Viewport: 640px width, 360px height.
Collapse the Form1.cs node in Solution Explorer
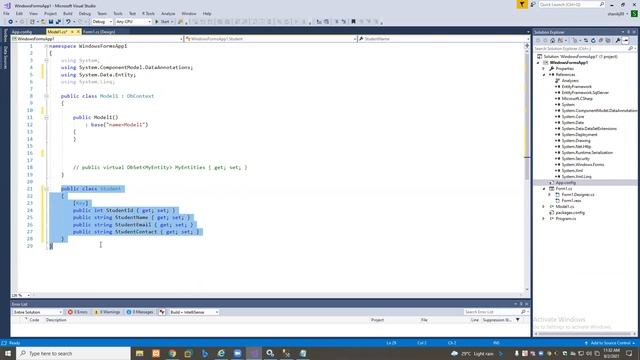click(544, 189)
